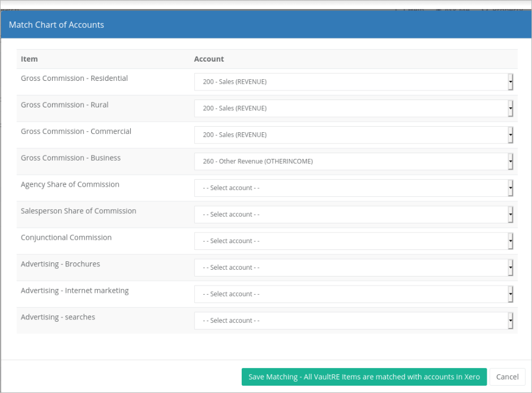
Task: Select account for Salesperson Share of Commission
Action: [353, 214]
